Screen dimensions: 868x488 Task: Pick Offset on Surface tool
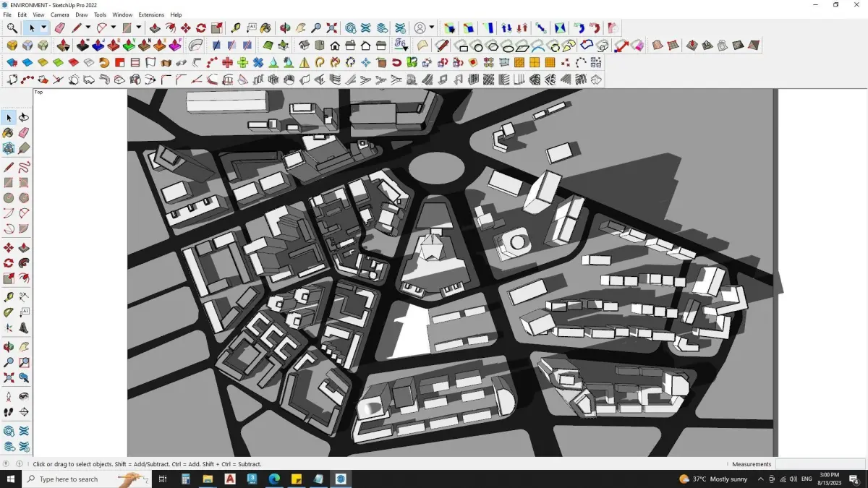tap(587, 46)
